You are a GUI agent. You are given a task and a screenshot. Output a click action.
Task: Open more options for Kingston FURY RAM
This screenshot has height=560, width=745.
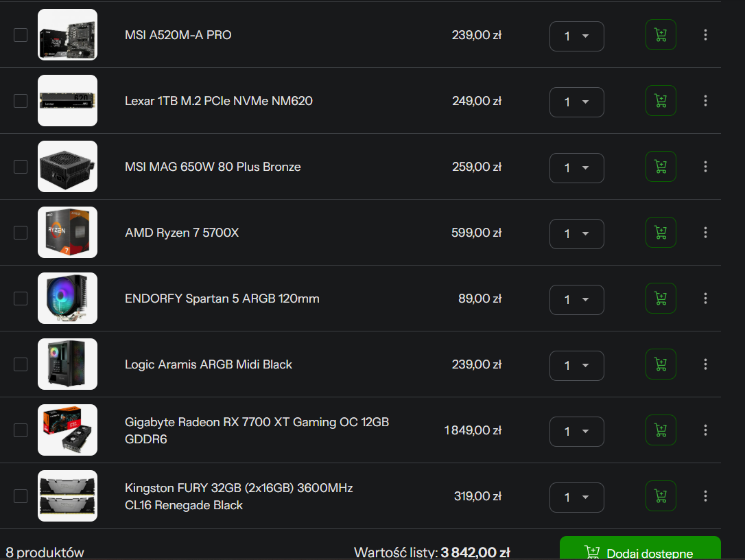click(705, 496)
